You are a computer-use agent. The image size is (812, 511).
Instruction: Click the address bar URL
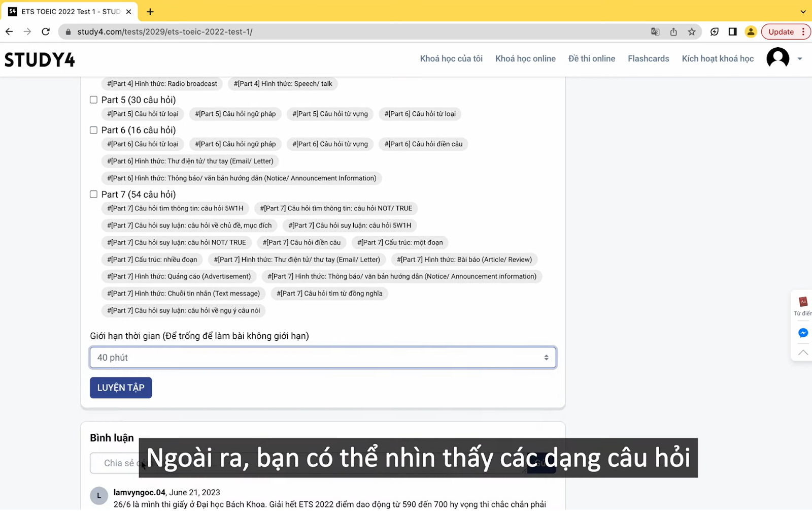(x=165, y=31)
